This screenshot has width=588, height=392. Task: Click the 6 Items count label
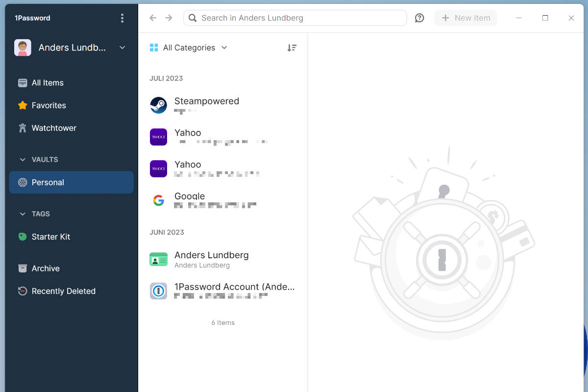pyautogui.click(x=223, y=322)
